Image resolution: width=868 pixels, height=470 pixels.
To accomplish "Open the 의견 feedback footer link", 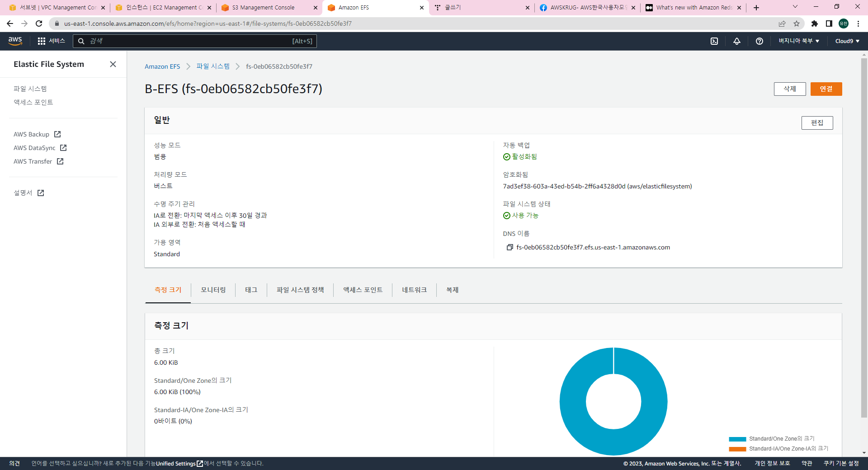I will click(14, 464).
